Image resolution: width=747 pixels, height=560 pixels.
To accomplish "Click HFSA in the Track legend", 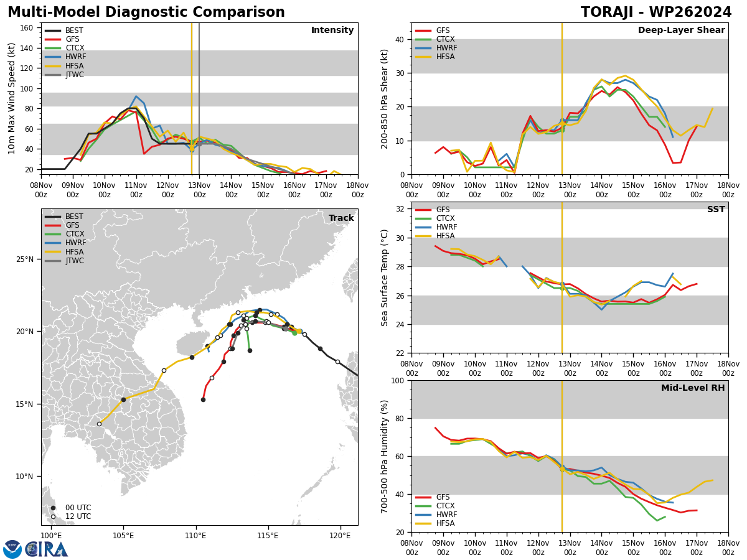I will (74, 252).
